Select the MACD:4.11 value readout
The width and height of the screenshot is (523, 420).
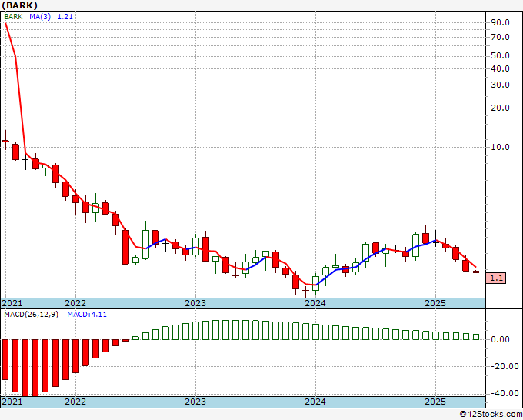pos(87,315)
